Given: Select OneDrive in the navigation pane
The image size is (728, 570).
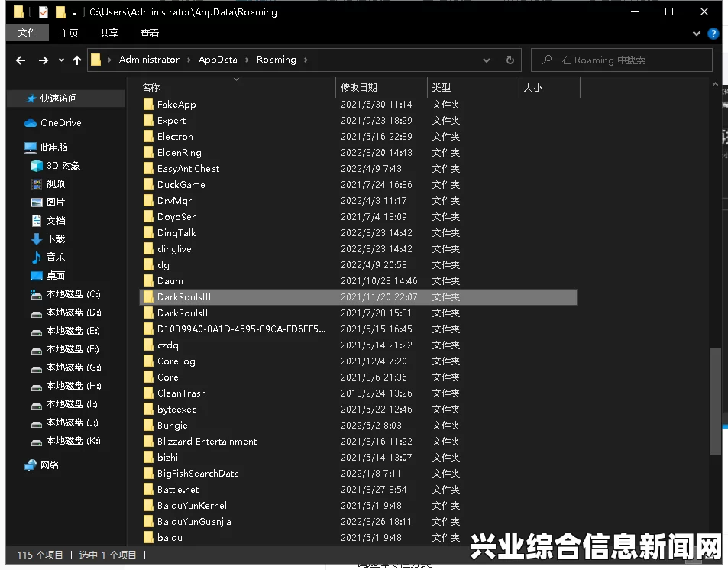Looking at the screenshot, I should click(x=61, y=123).
